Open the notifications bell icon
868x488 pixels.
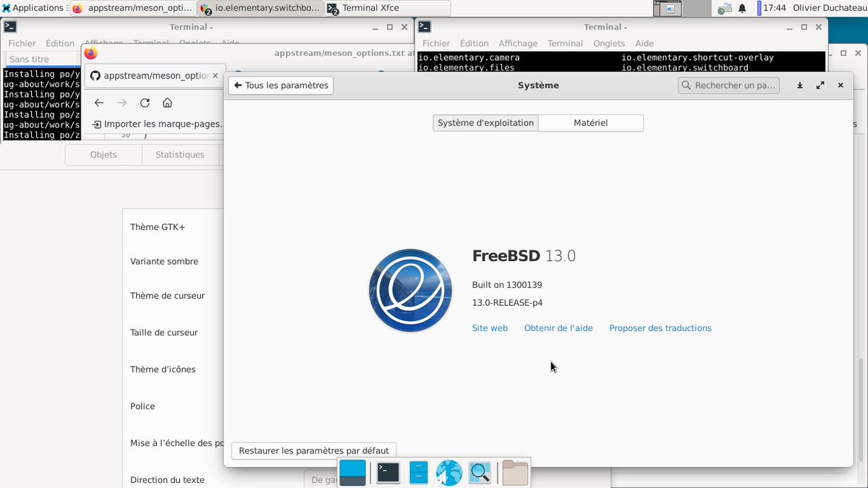pos(742,9)
